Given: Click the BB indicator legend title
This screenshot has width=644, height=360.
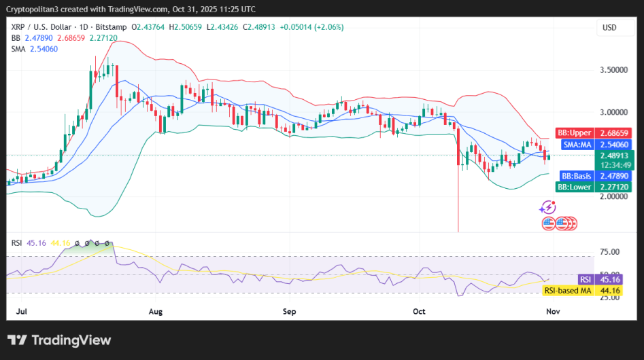Looking at the screenshot, I should [x=16, y=38].
